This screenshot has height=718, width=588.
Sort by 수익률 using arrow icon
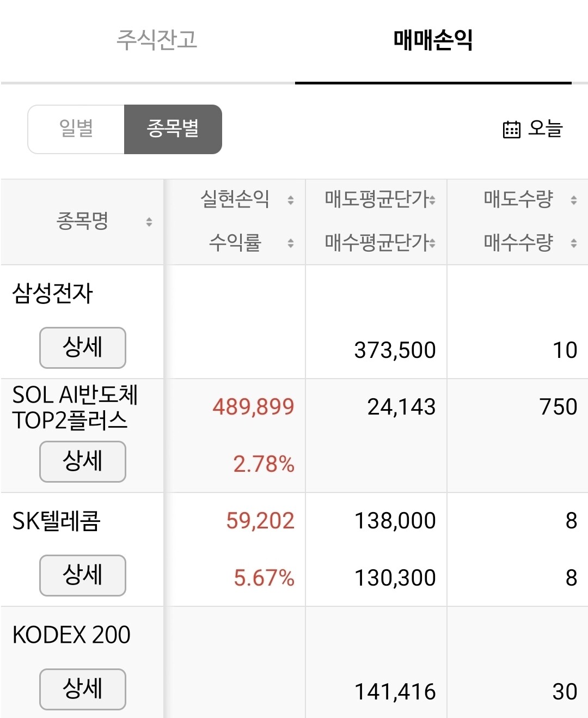291,243
